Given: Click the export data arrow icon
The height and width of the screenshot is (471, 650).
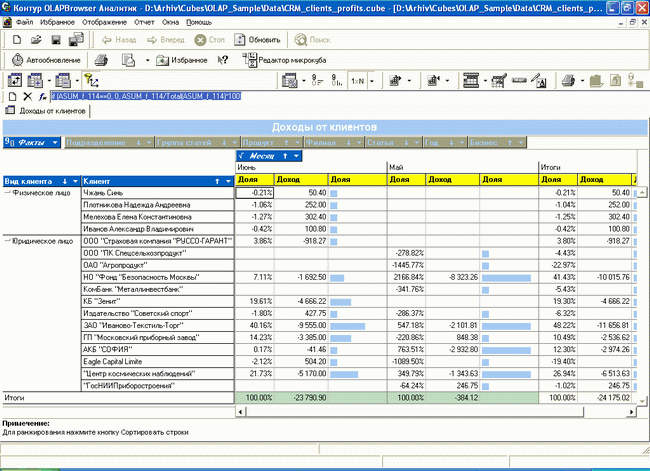Looking at the screenshot, I should point(395,80).
